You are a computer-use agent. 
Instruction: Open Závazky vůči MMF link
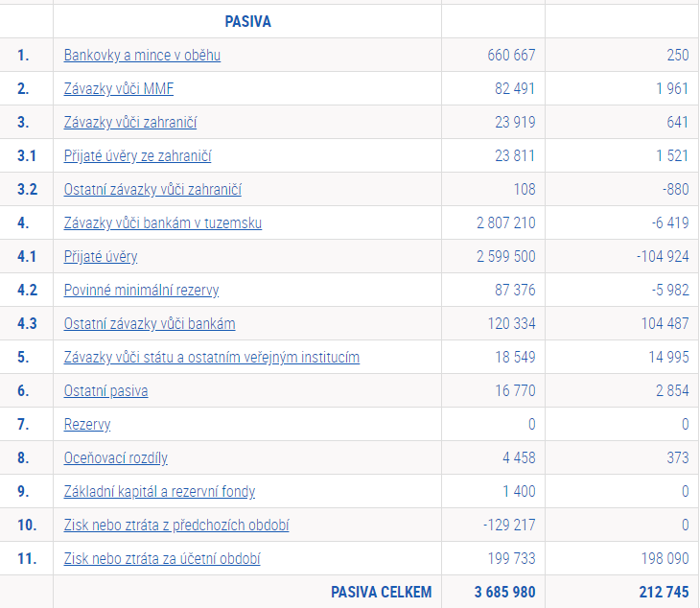(118, 89)
